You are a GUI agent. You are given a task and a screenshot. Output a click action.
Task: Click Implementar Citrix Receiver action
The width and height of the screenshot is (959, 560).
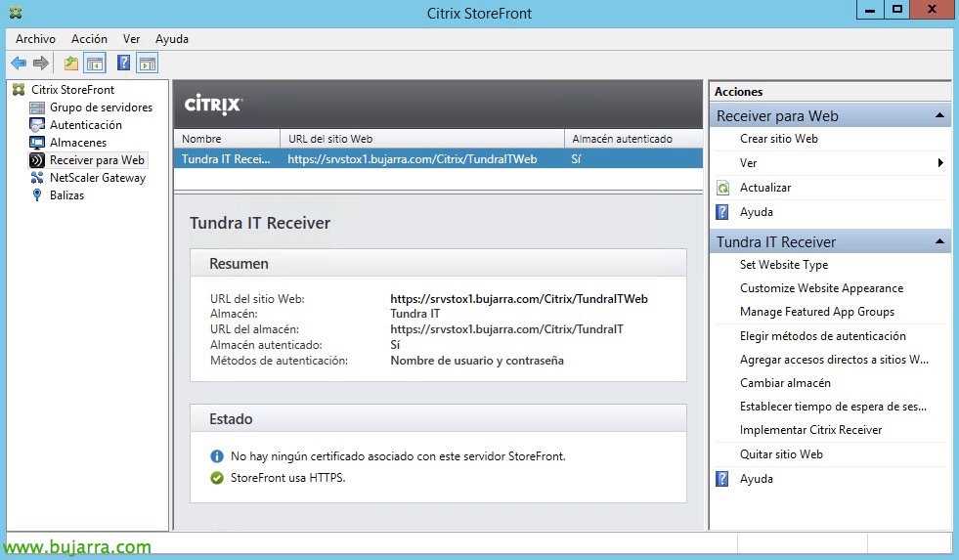pos(811,430)
